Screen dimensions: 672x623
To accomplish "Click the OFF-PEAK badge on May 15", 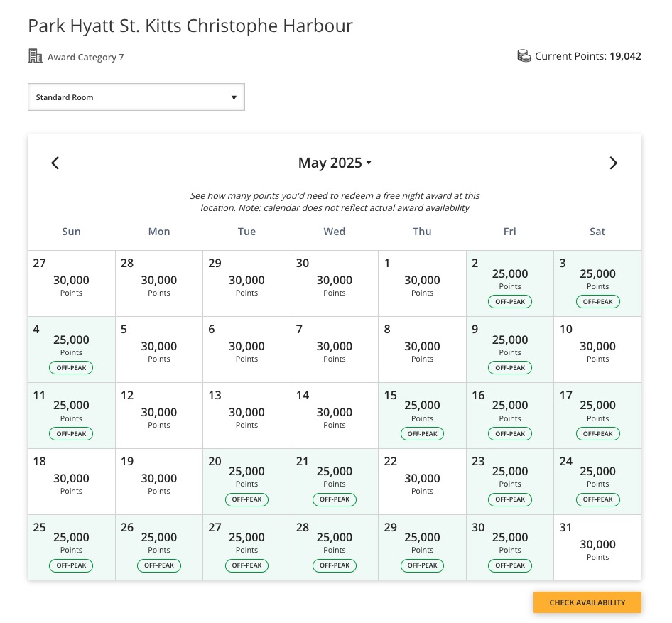I will click(422, 433).
